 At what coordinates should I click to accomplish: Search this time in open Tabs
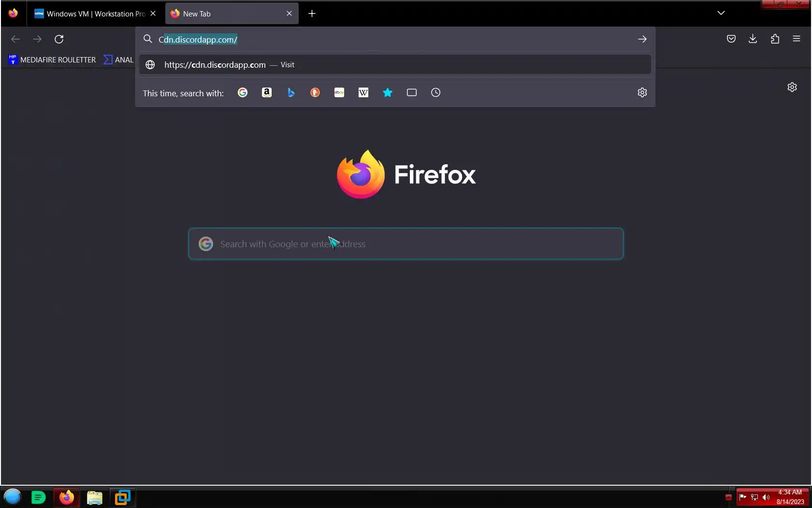pyautogui.click(x=412, y=92)
